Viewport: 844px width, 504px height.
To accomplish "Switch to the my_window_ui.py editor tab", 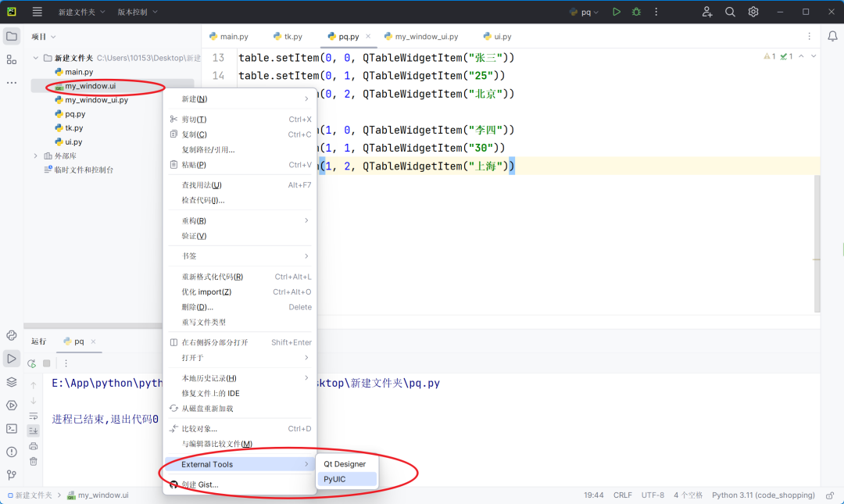I will click(x=421, y=37).
